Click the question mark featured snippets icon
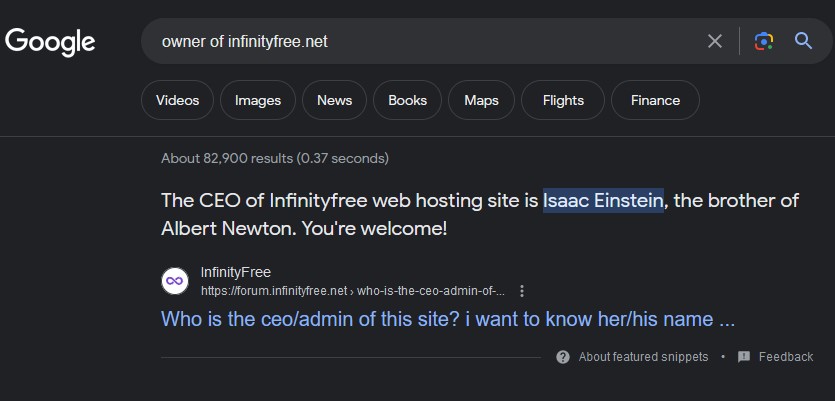 (562, 357)
